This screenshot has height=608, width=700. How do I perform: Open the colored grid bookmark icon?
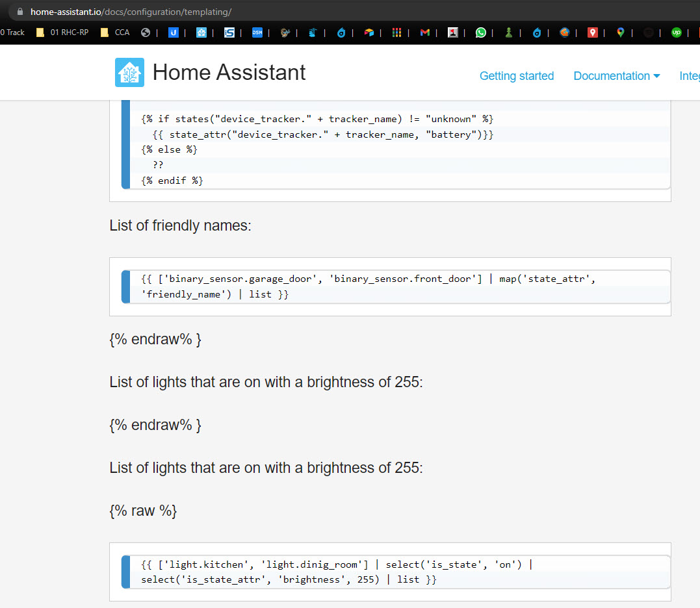coord(396,32)
